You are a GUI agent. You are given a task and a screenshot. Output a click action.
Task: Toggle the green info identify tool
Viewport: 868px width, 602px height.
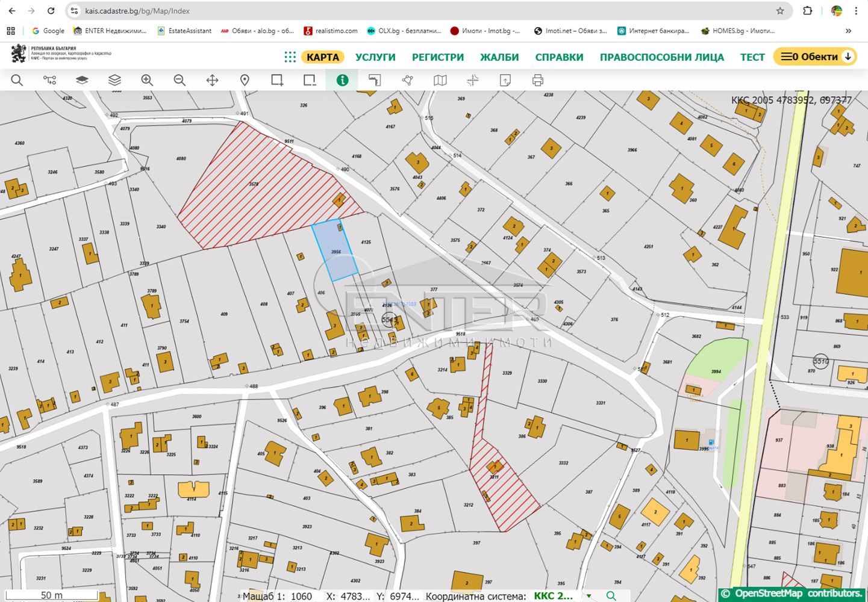point(342,80)
